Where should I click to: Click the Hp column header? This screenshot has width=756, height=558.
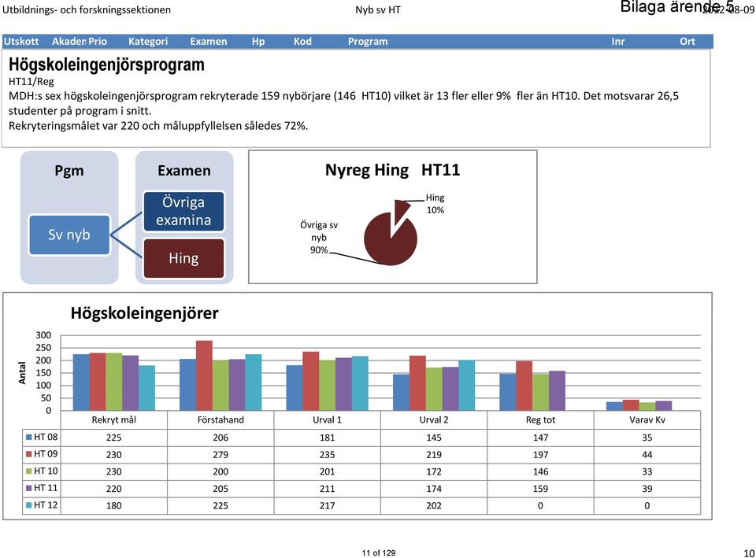[258, 42]
